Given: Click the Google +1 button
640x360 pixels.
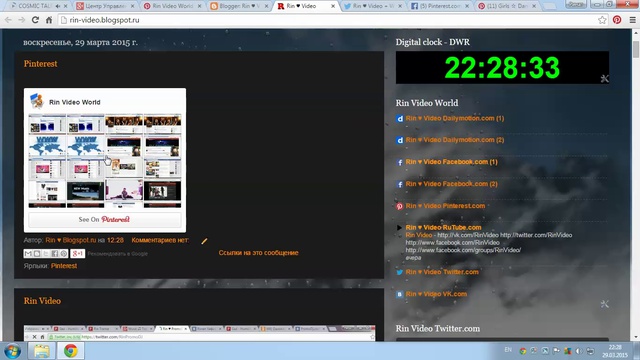Looking at the screenshot, I should (x=78, y=253).
